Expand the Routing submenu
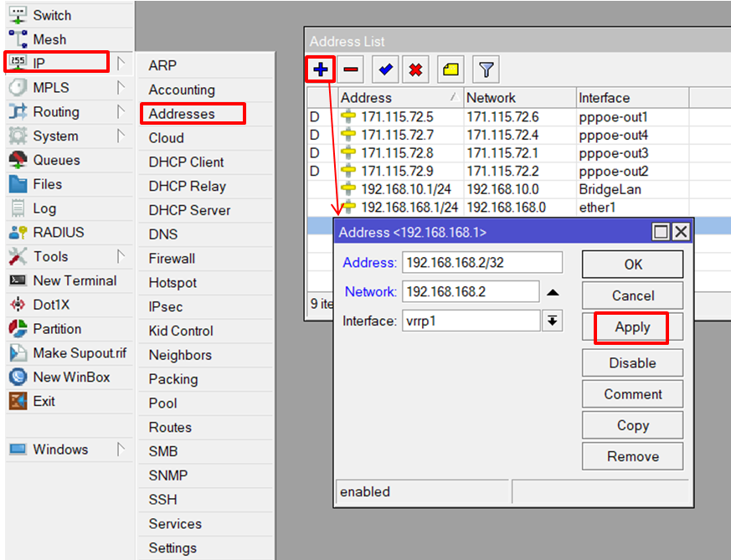 (56, 111)
